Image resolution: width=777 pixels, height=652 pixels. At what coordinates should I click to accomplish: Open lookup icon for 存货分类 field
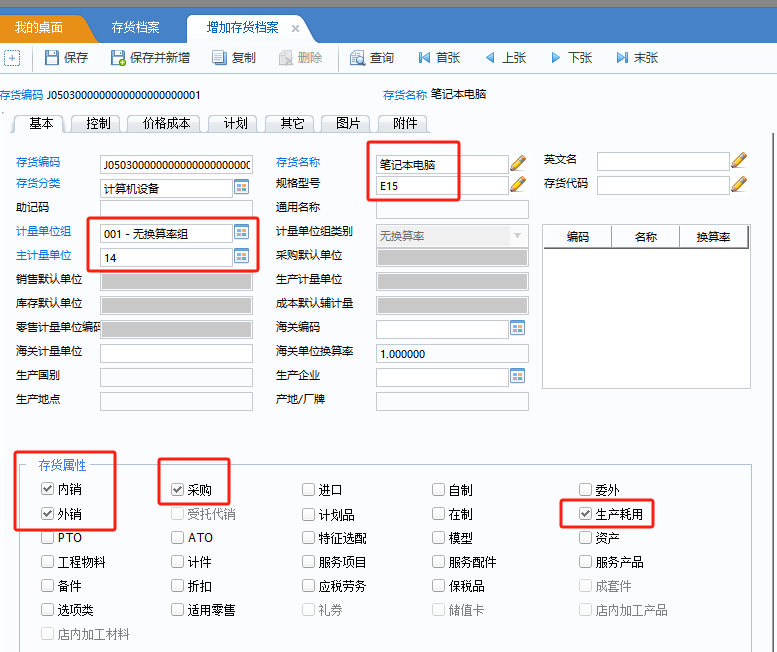(x=241, y=187)
